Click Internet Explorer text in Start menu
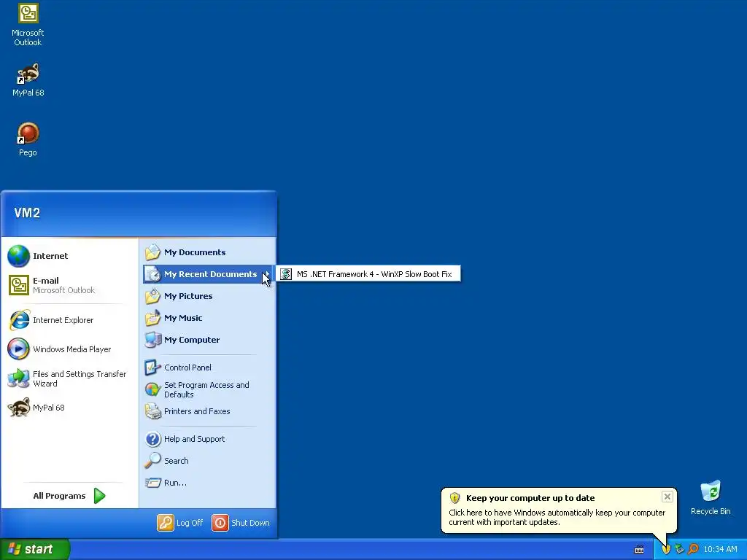The image size is (747, 560). coord(63,320)
